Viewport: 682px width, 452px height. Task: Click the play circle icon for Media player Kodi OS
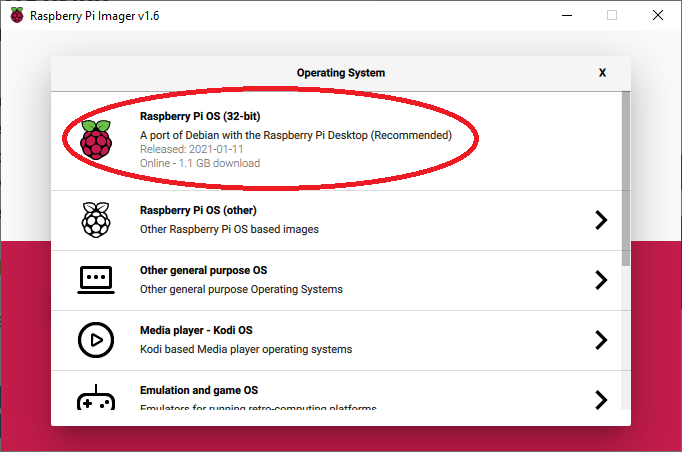click(x=96, y=340)
